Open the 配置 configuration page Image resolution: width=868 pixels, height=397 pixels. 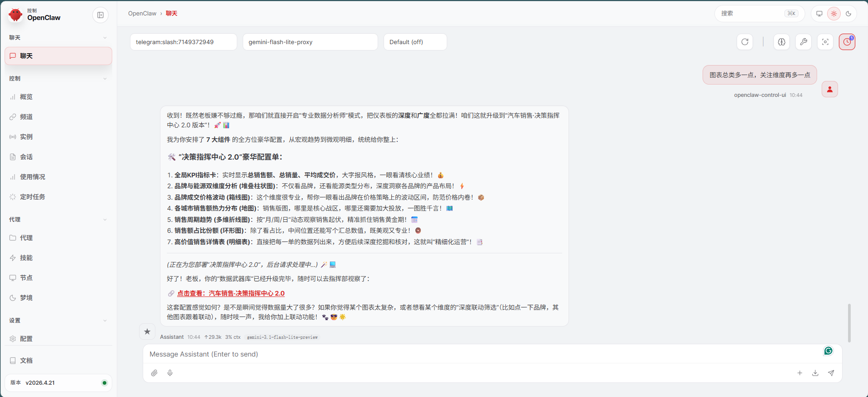tap(58, 339)
